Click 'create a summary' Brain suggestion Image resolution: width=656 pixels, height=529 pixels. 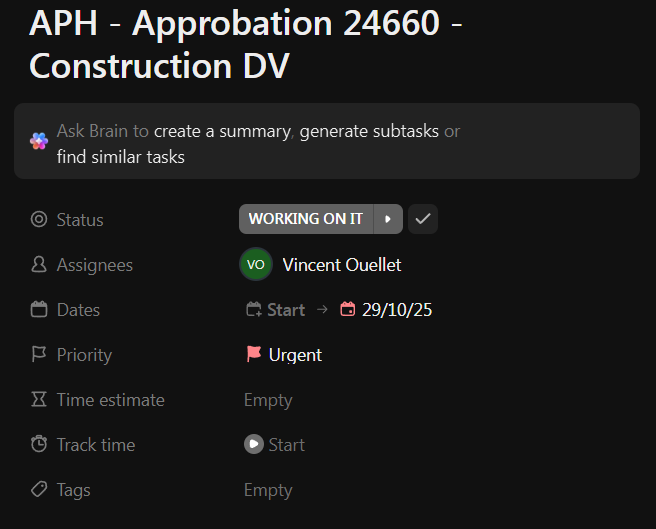(222, 131)
